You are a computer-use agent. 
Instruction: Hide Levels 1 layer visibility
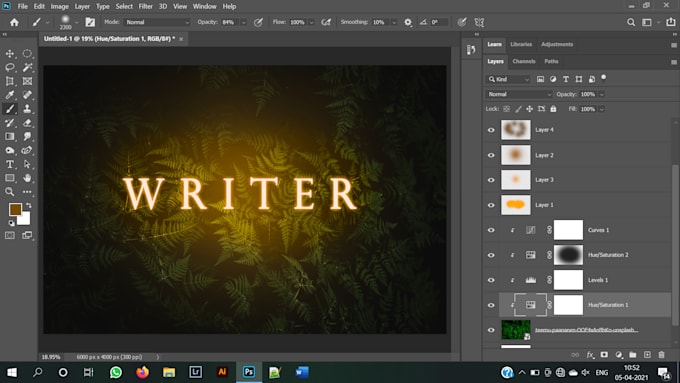tap(491, 280)
